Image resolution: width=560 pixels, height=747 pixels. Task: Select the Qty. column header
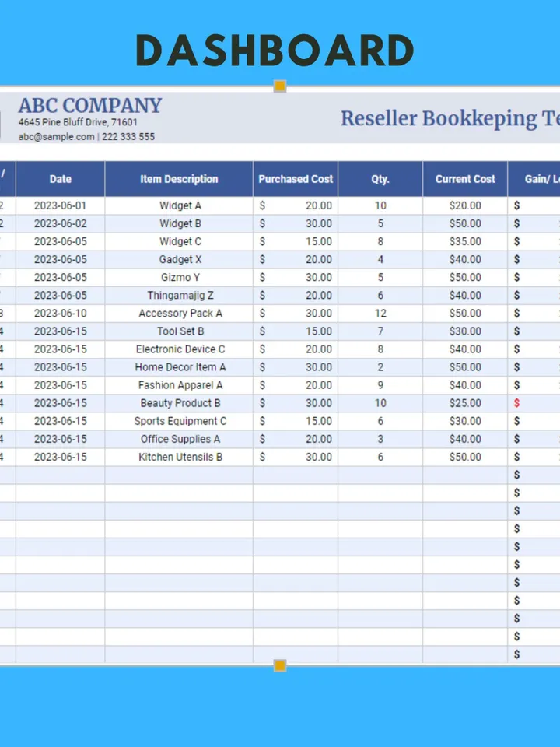click(380, 179)
